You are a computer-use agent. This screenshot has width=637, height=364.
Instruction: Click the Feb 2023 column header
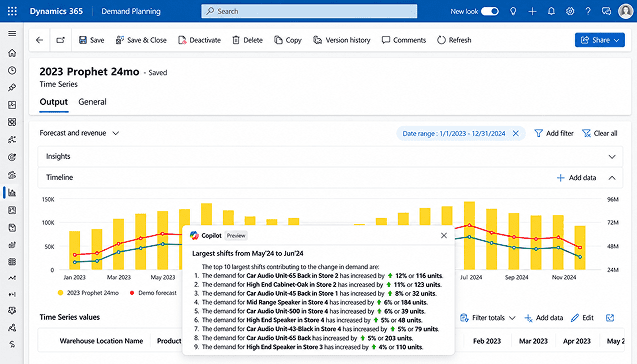click(487, 341)
